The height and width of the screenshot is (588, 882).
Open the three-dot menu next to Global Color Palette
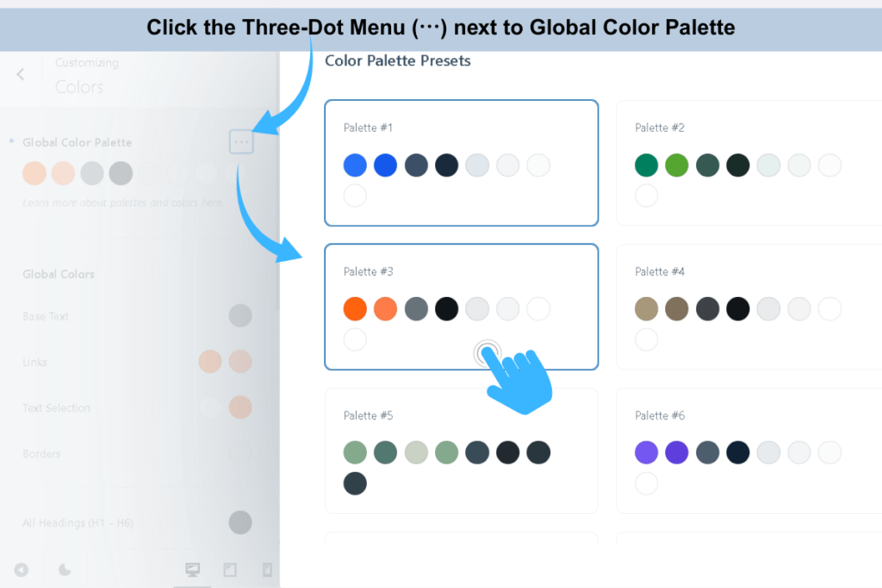(x=240, y=142)
